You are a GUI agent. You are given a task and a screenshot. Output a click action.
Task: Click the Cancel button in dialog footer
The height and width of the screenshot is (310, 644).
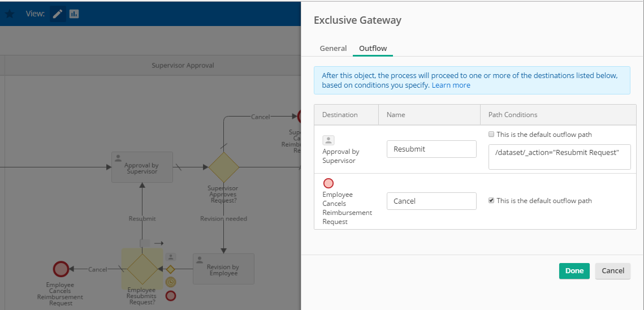pos(612,271)
